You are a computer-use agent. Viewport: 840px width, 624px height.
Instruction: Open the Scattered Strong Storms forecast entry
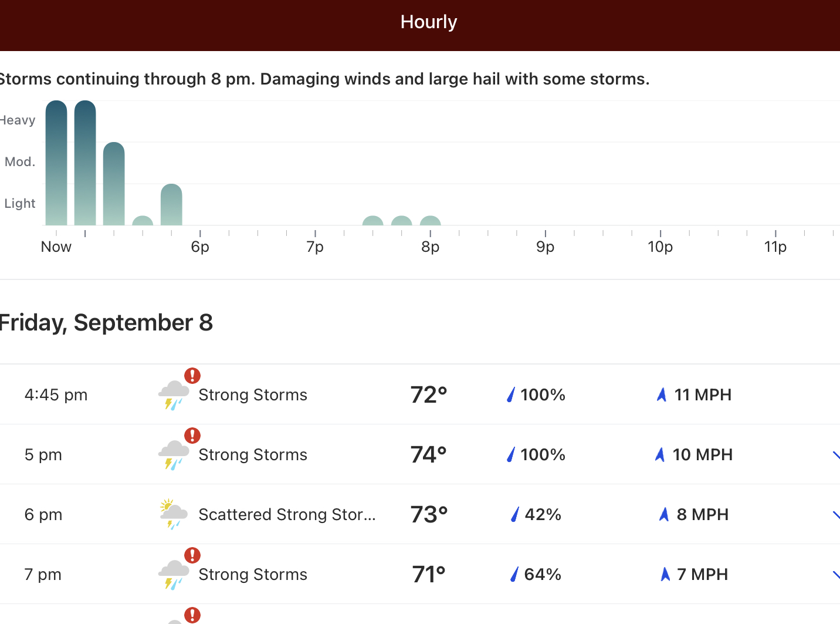(286, 514)
